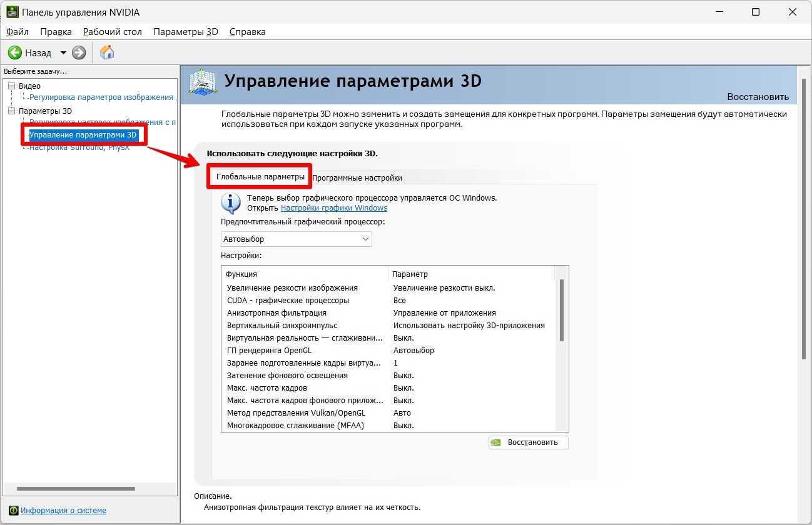Select Настройка Surround, PhysX in tree
Image resolution: width=812 pixels, height=525 pixels.
[79, 148]
